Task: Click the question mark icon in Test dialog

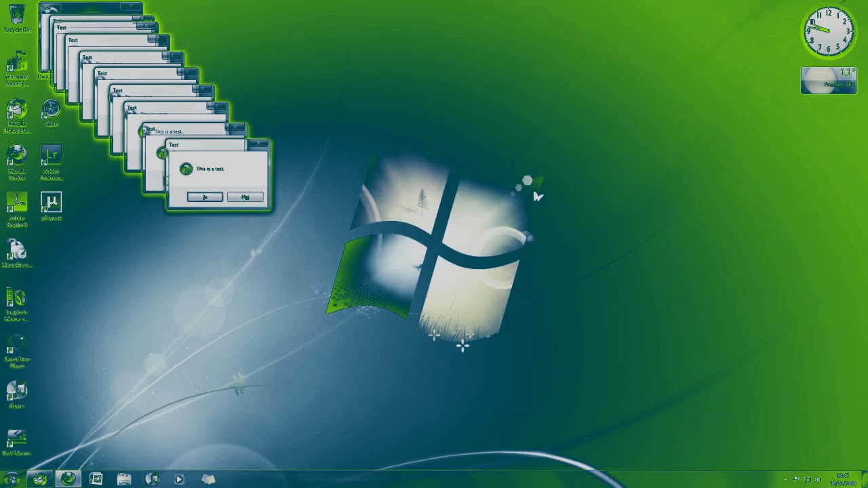Action: pyautogui.click(x=186, y=169)
